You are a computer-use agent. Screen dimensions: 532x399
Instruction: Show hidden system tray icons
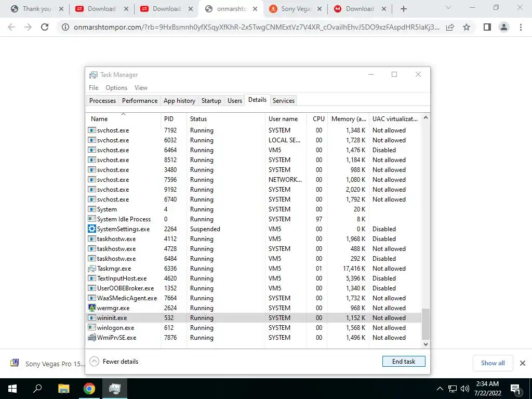click(440, 389)
